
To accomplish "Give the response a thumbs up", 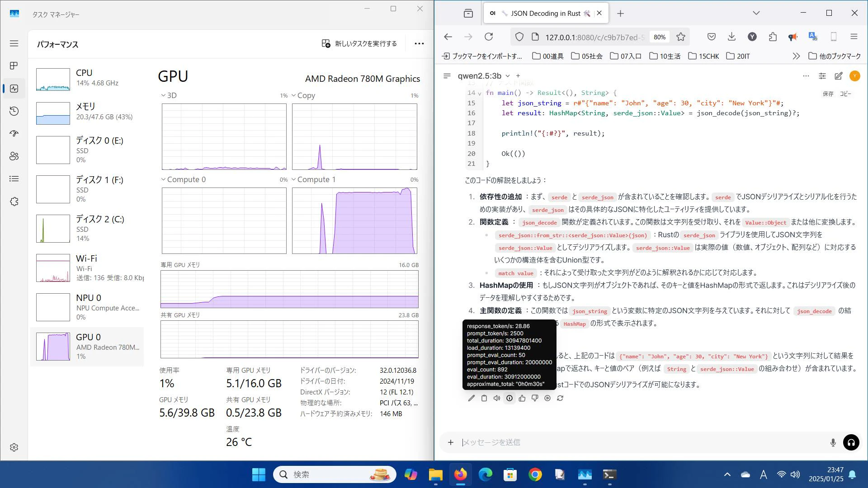I will click(x=522, y=398).
